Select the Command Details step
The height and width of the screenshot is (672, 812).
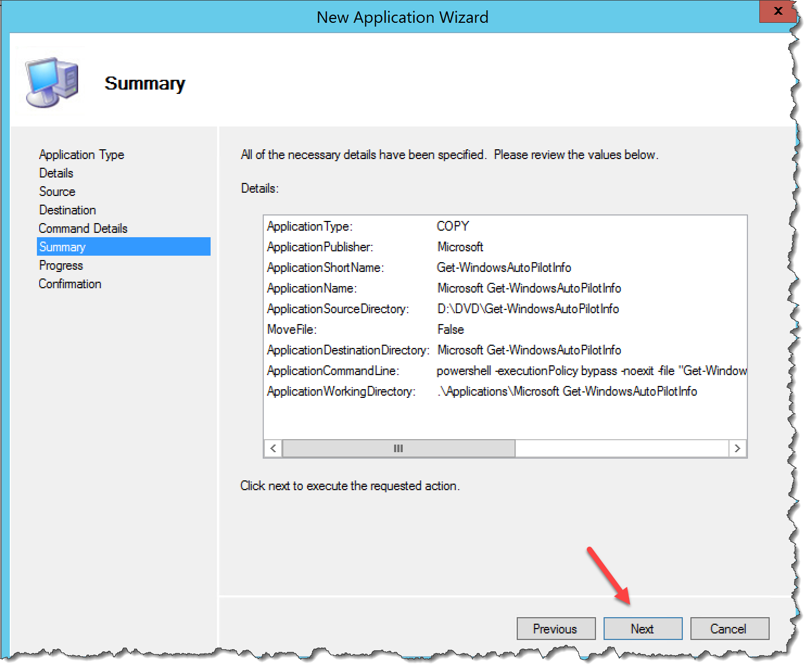click(83, 228)
